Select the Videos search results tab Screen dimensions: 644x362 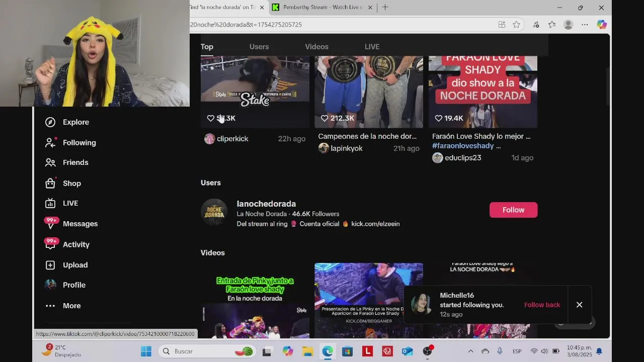pyautogui.click(x=316, y=47)
